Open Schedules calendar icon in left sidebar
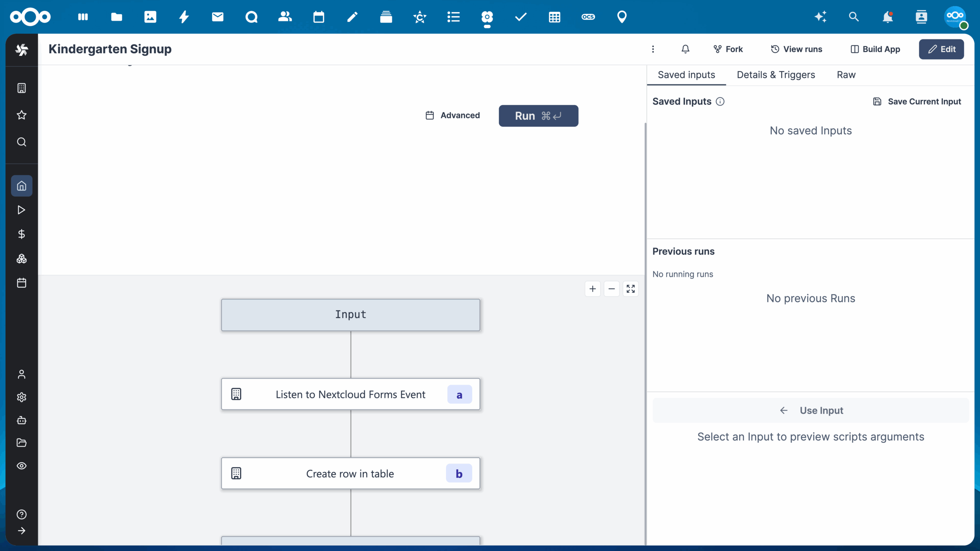The width and height of the screenshot is (980, 551). tap(21, 283)
